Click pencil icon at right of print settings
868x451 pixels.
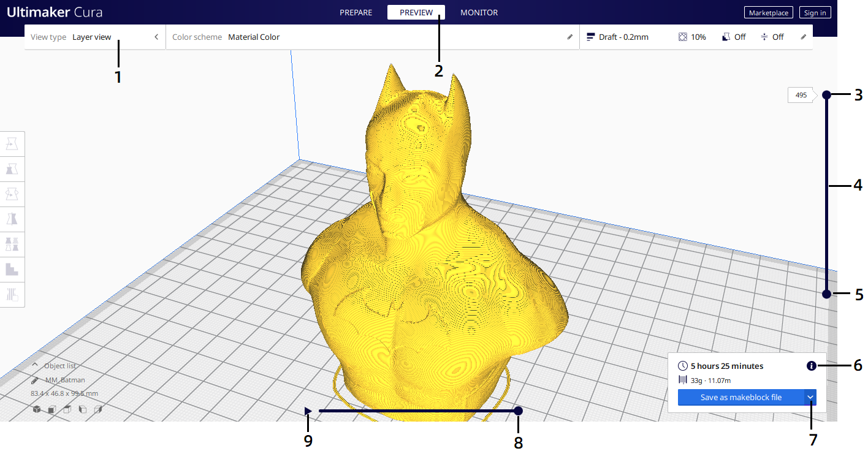click(x=804, y=37)
